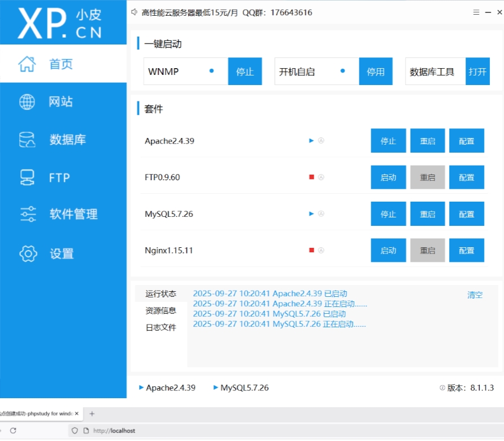Open the 数据库工具 with 打开
Screen dimensions: 504x441
pyautogui.click(x=478, y=72)
